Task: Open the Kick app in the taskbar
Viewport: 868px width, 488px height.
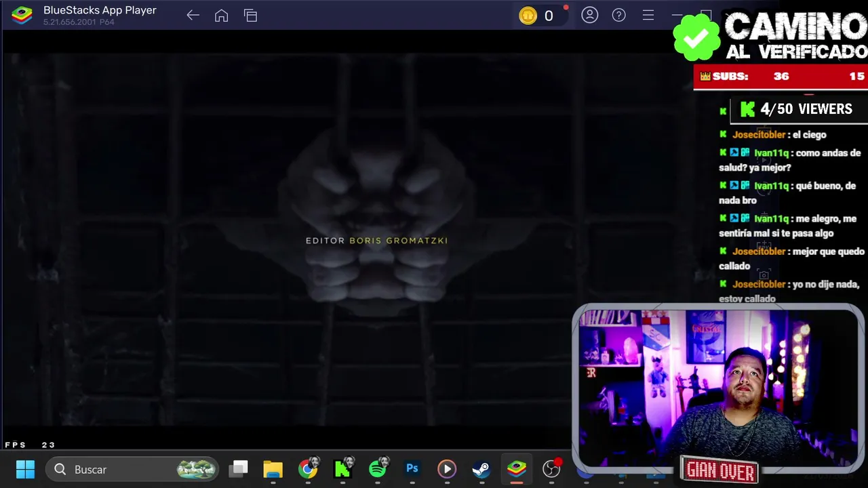Action: [342, 468]
